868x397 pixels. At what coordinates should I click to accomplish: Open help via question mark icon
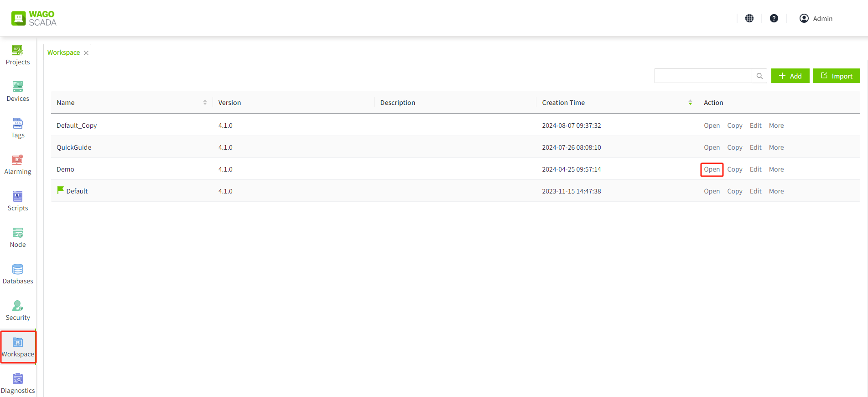(774, 18)
